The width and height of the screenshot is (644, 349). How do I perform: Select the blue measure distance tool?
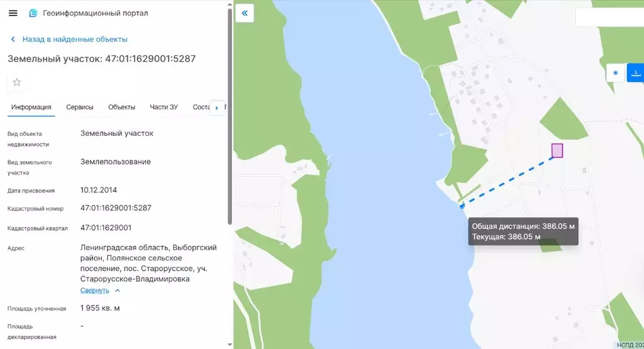[635, 73]
